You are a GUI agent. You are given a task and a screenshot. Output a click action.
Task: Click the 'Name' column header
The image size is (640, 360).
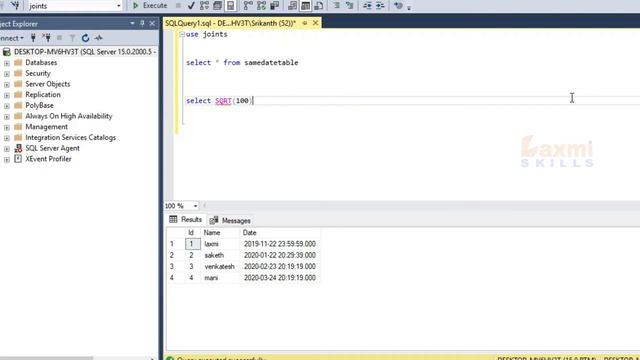220,233
